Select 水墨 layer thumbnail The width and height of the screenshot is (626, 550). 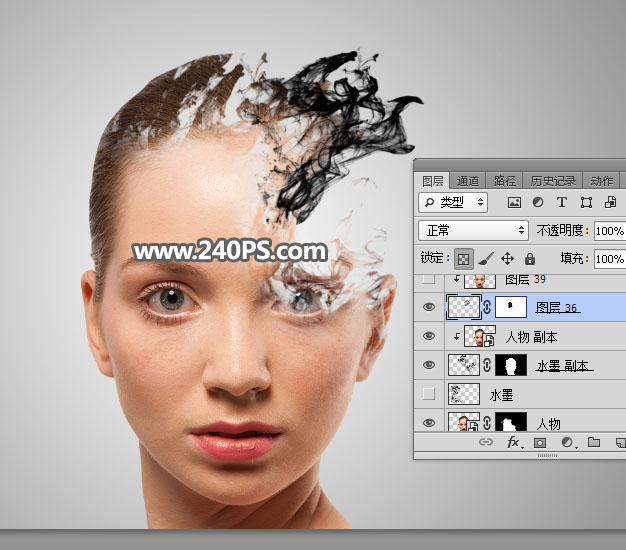coord(464,394)
